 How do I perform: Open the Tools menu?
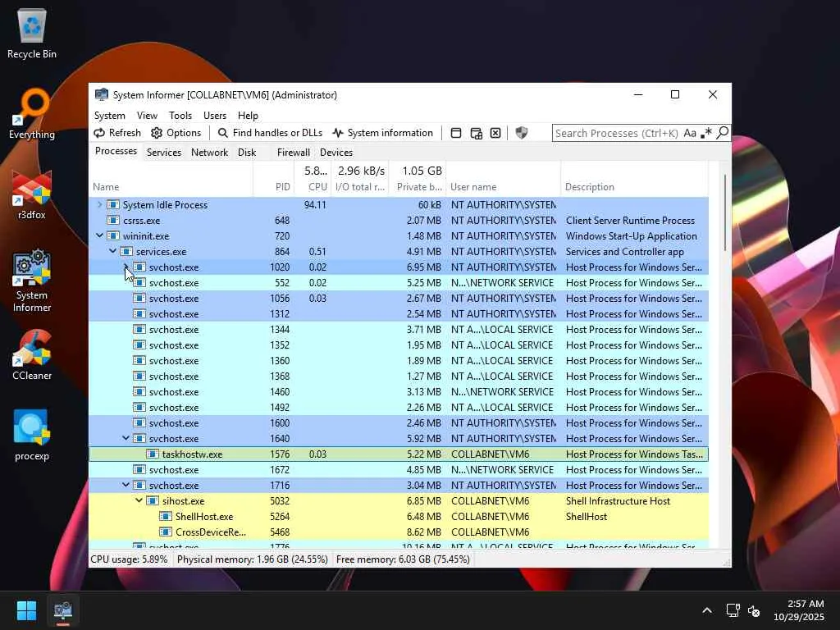coord(180,116)
